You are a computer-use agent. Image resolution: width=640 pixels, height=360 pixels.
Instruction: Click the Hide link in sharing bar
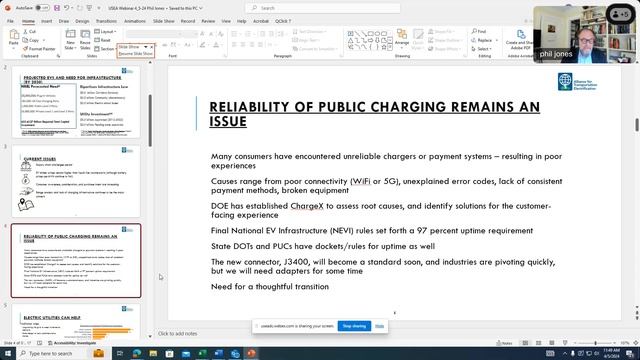379,326
